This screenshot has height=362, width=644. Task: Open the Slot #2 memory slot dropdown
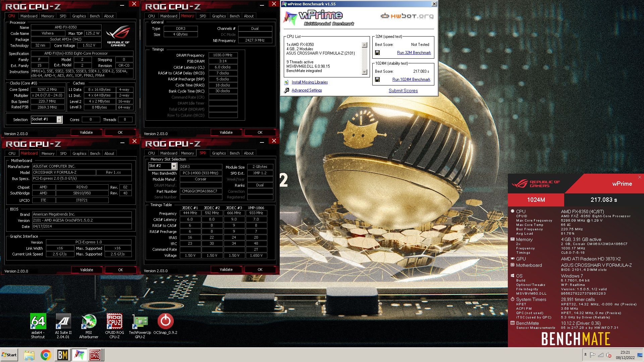coord(174,166)
